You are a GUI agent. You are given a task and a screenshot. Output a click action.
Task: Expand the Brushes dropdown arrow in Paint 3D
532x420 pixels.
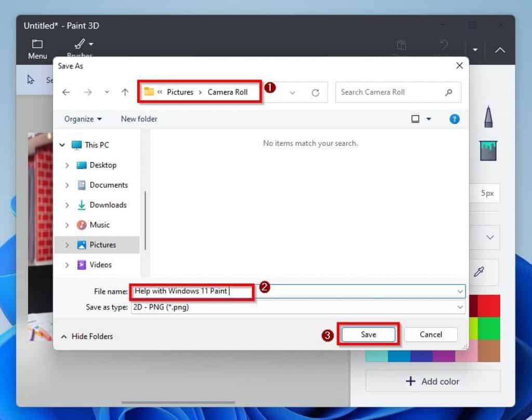[91, 44]
